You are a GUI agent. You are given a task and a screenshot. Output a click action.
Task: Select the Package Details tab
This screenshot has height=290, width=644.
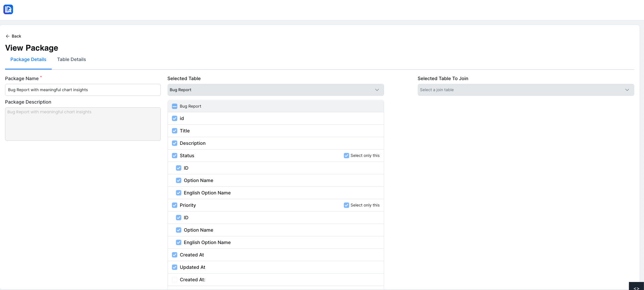(x=28, y=59)
